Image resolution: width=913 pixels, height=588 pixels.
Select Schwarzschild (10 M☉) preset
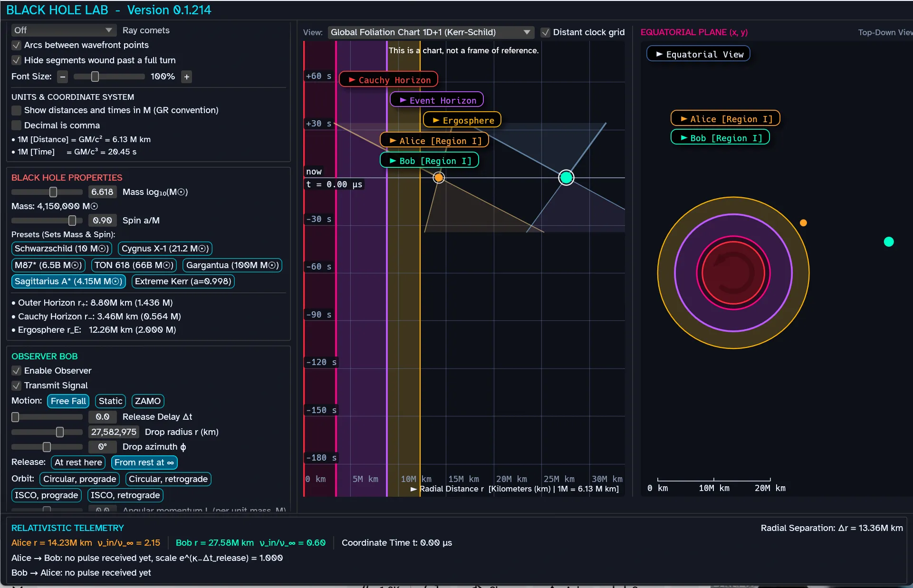61,249
